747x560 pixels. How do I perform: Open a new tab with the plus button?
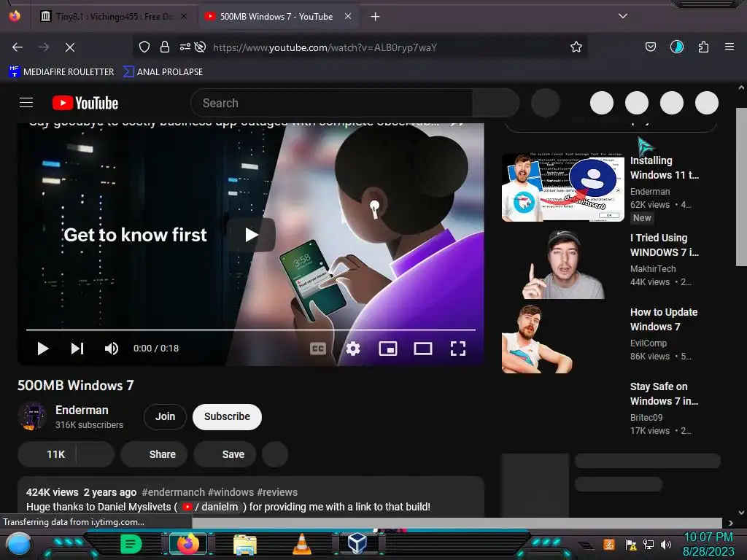tap(376, 17)
